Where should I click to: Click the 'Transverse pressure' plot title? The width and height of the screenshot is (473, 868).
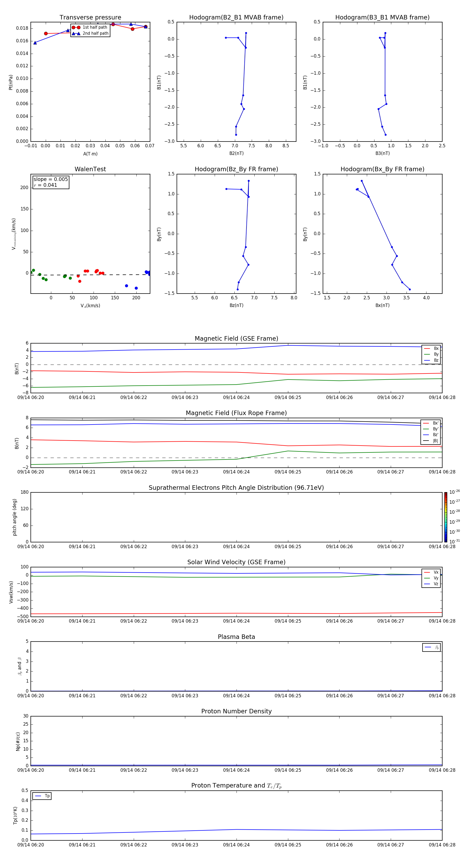[x=90, y=18]
